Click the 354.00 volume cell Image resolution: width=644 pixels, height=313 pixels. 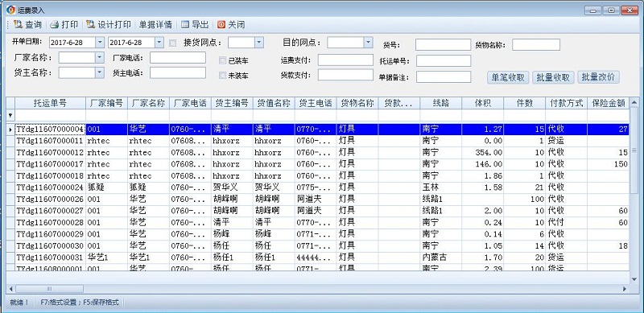pyautogui.click(x=482, y=152)
